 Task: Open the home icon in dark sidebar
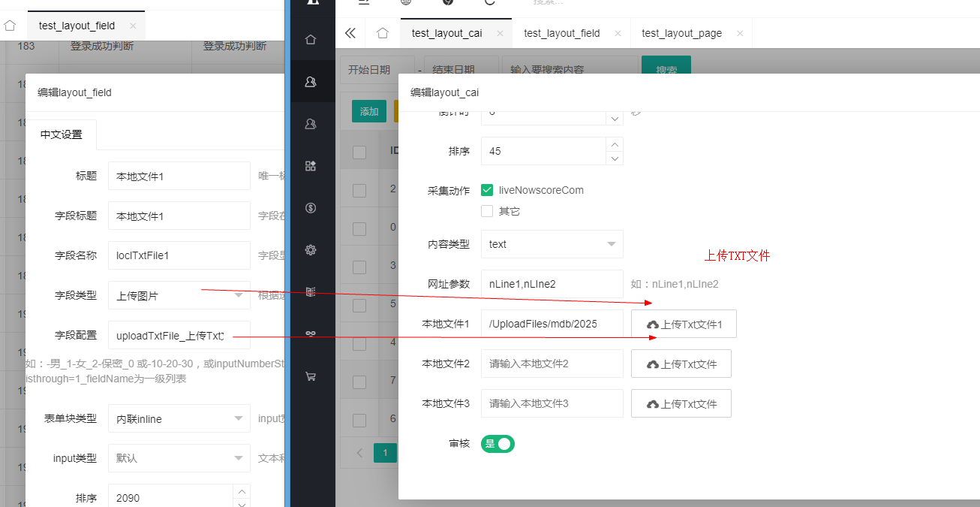[311, 40]
